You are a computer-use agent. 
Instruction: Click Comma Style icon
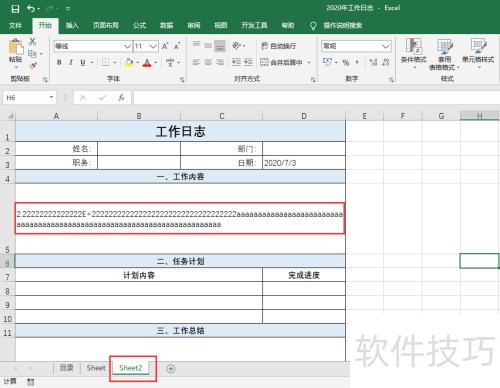(x=357, y=62)
